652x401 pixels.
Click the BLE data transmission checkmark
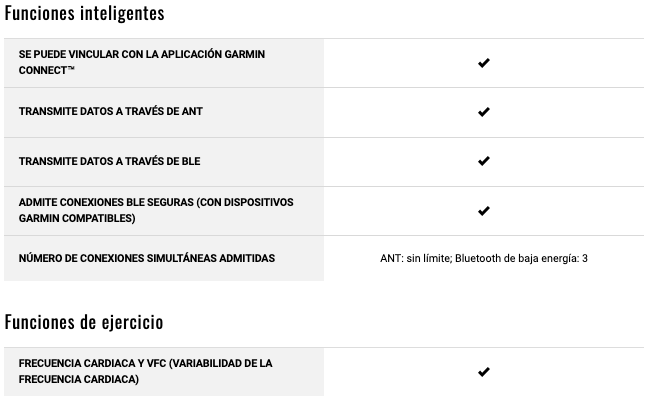484,161
